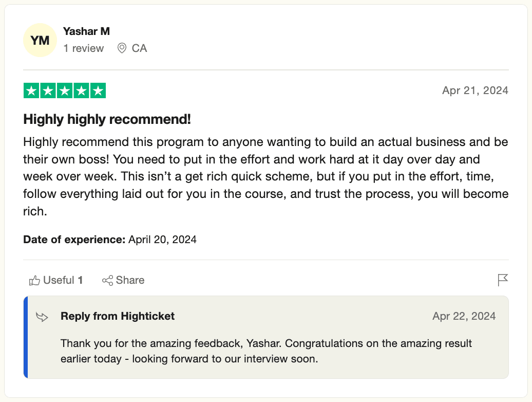Click the second green rating star
Screen dimensions: 532x402
48,91
